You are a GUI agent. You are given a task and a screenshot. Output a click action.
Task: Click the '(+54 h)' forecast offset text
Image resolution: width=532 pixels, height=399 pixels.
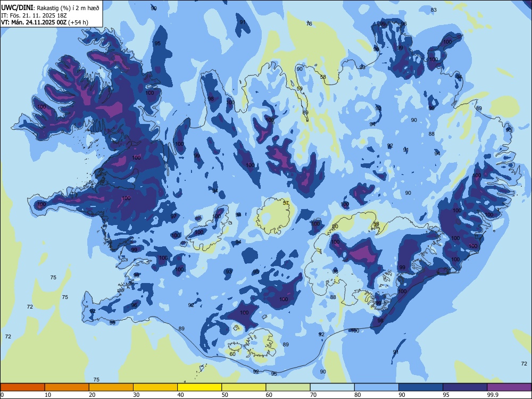click(x=78, y=22)
